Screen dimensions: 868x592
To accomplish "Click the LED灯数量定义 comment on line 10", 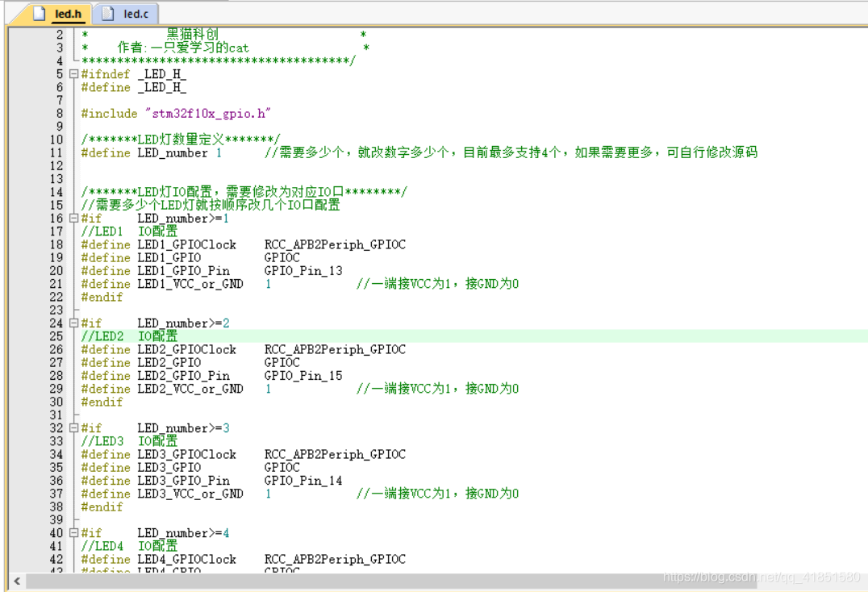I will [x=181, y=140].
